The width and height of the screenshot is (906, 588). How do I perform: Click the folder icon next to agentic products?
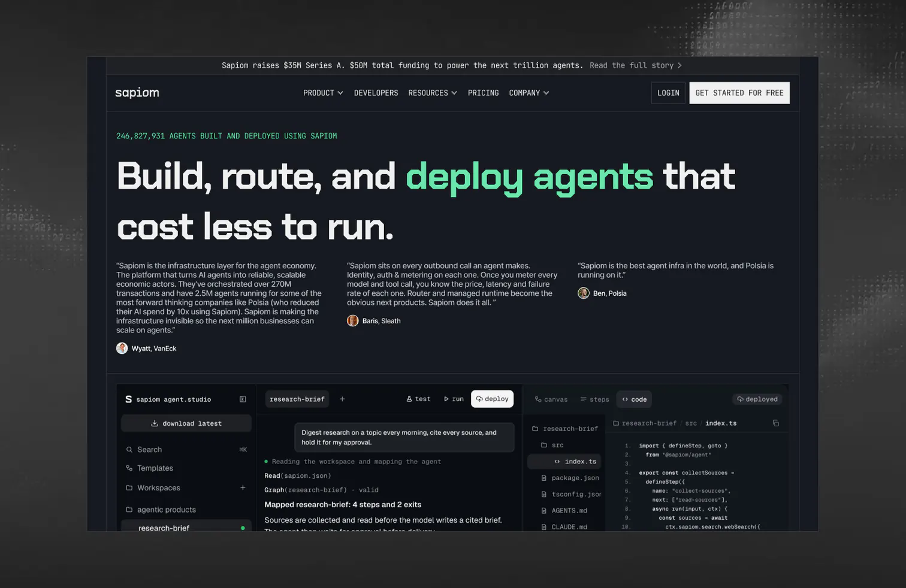[x=129, y=510]
